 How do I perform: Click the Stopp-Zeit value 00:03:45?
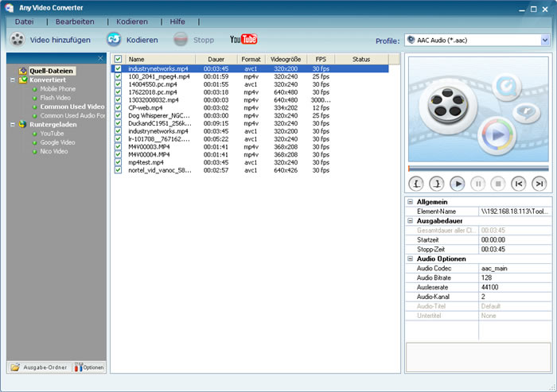(493, 249)
